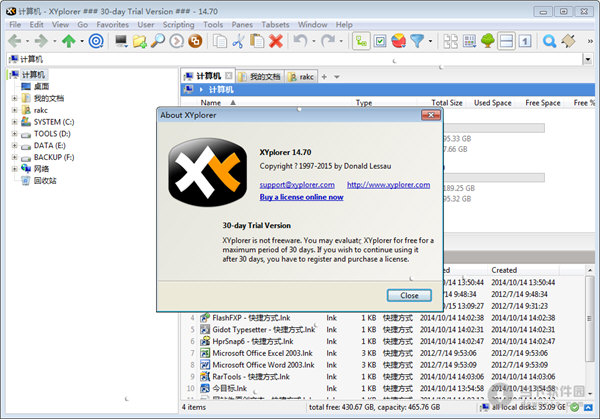Click the address bar field showing 计算机
The image size is (600, 419).
tap(295, 59)
